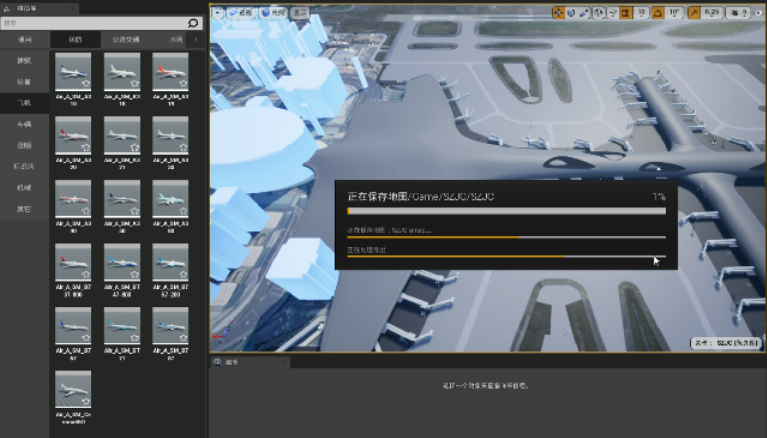Select the rotate gizmo tool
This screenshot has width=767, height=438.
pos(571,13)
